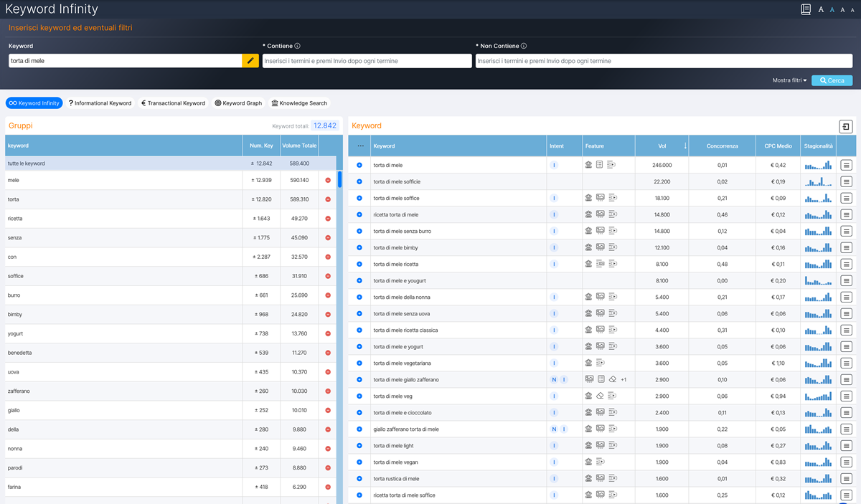Click the 246.000 volume cell

coord(662,165)
